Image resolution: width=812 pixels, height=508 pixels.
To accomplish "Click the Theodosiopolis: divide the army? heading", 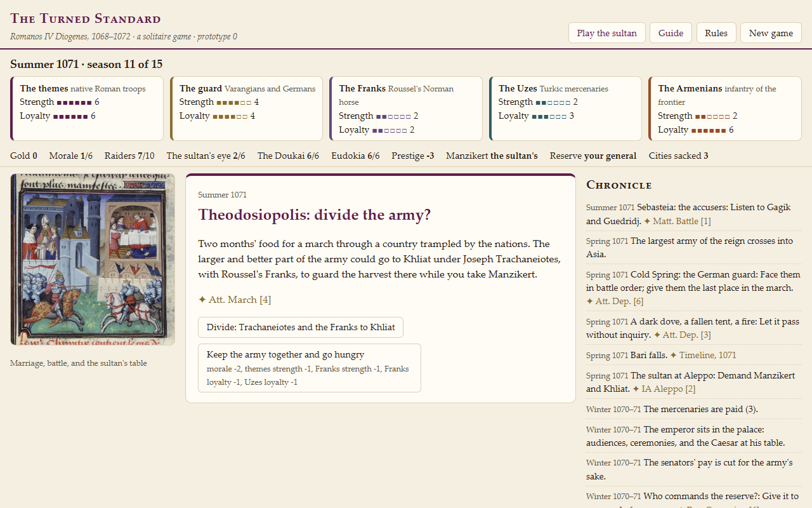I will point(315,215).
